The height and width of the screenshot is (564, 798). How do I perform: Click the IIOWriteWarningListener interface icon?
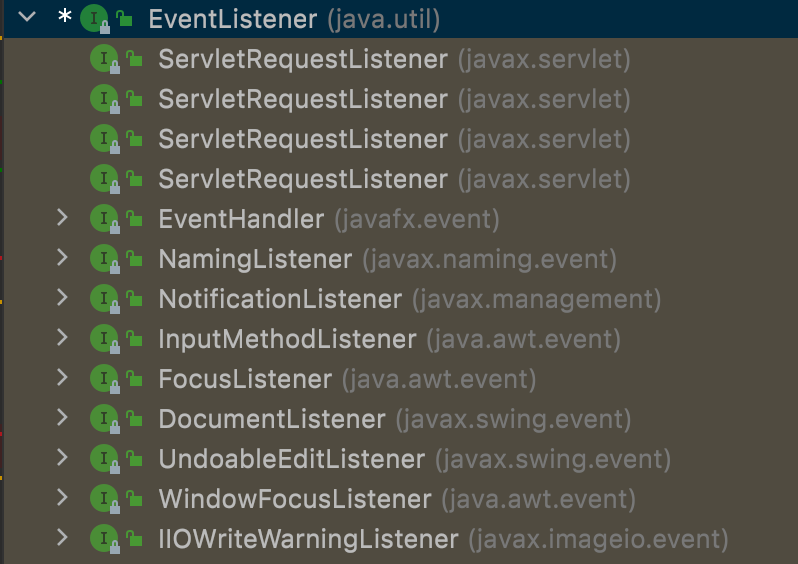point(102,539)
